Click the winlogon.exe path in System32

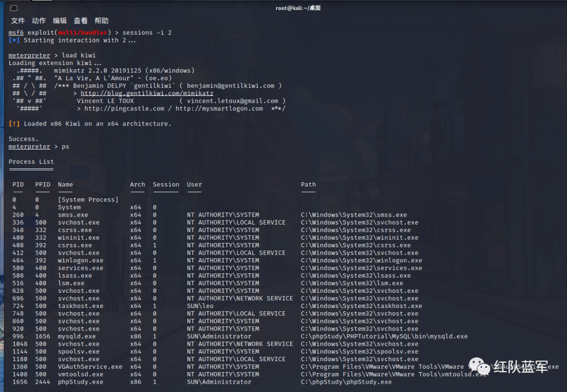coord(361,260)
